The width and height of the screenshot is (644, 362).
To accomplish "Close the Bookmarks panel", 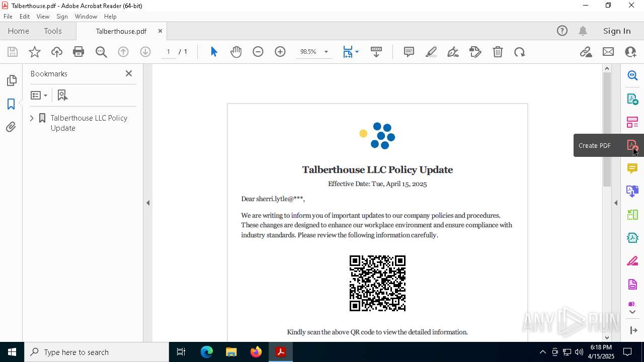I will click(129, 73).
